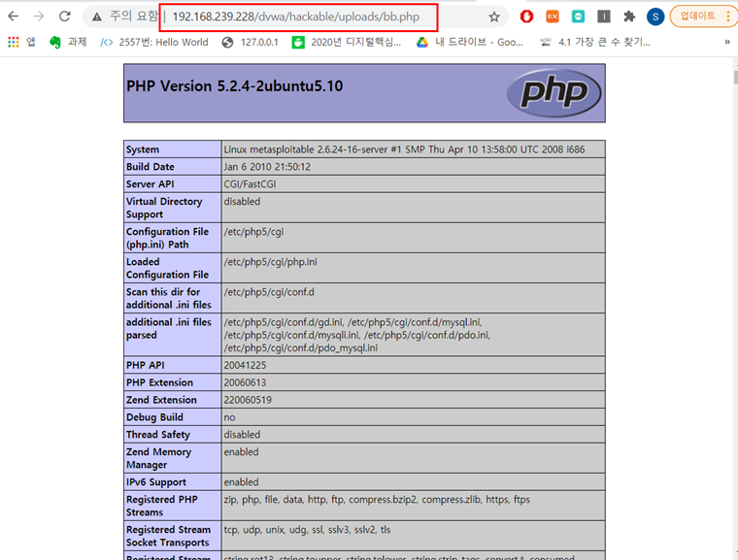Open the 4.1 가장 큰 수 찾기 bookmark
Image resolution: width=738 pixels, height=560 pixels.
pos(595,43)
